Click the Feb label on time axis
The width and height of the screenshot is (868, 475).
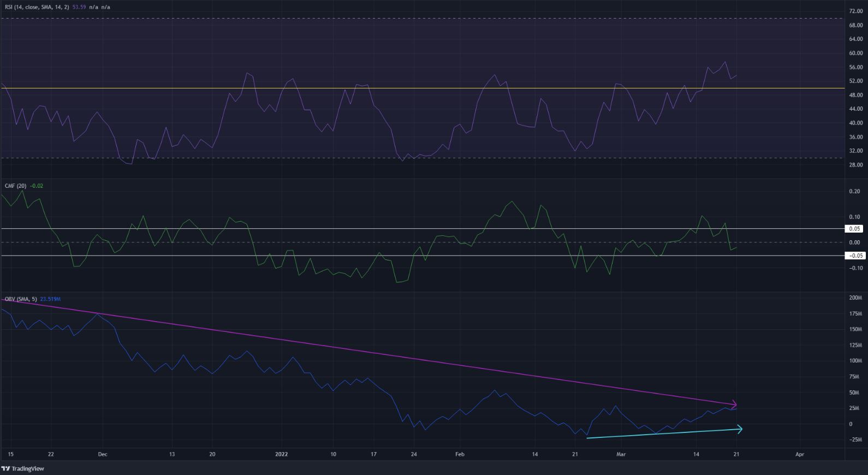[460, 454]
